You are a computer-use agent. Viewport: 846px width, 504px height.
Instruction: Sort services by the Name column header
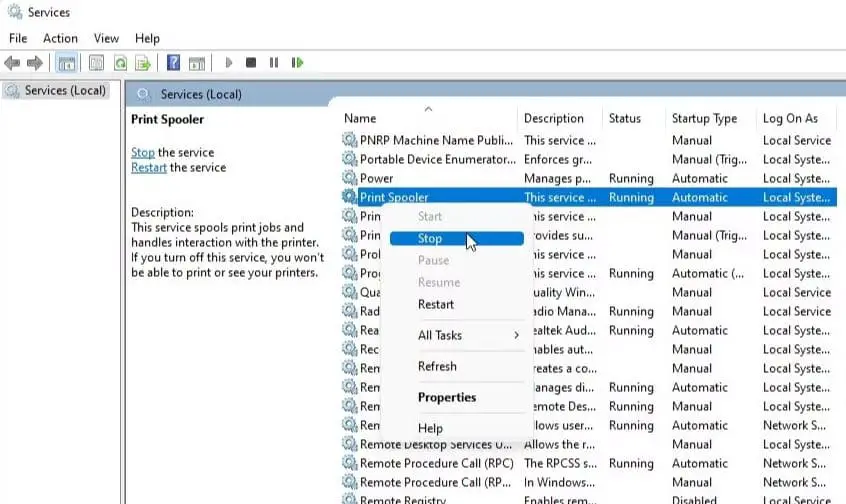[x=360, y=118]
